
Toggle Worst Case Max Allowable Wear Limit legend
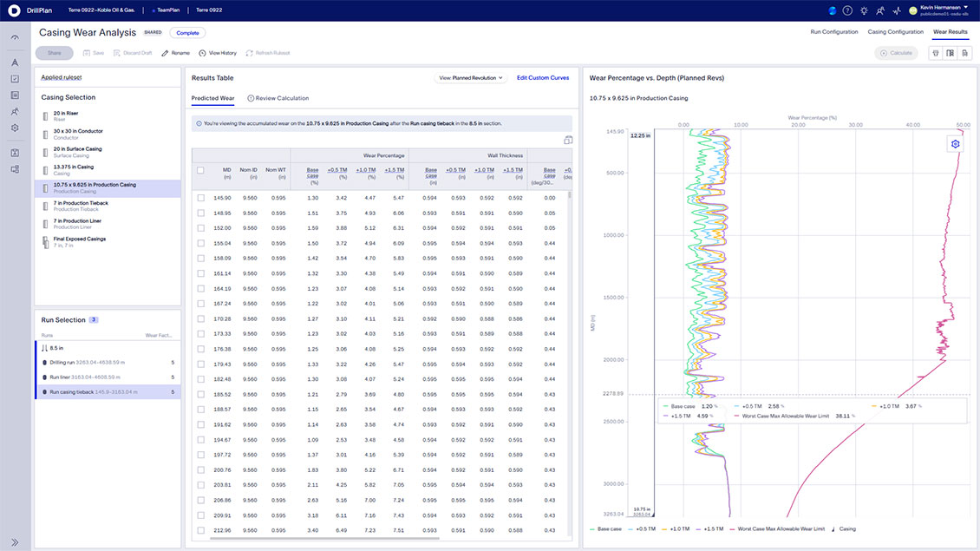(x=777, y=529)
